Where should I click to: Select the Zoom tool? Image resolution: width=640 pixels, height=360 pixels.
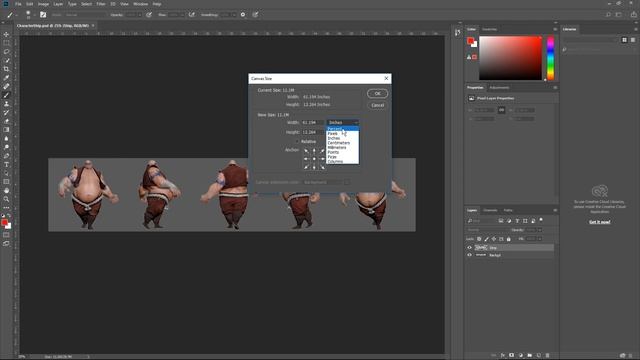pos(6,199)
